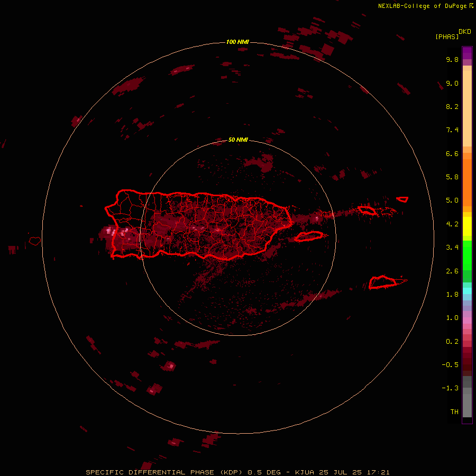Select the 9.8 value on the legend
This screenshot has width=476, height=476.
(x=452, y=59)
